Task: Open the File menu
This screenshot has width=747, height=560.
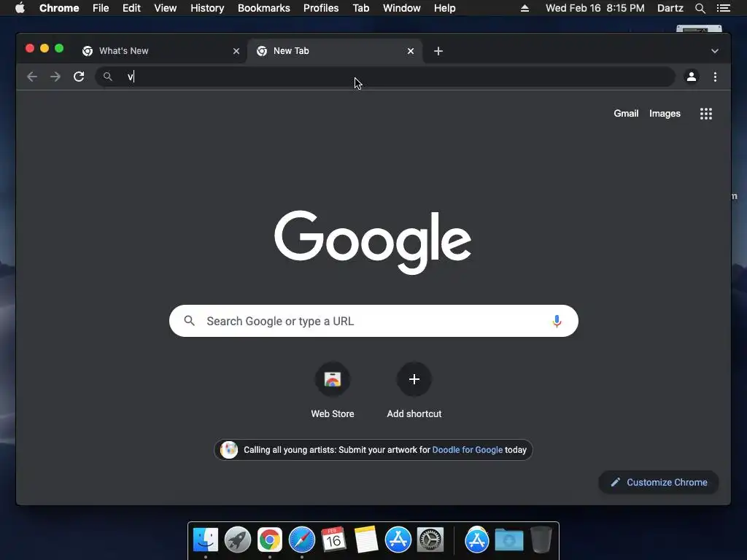Action: coord(101,8)
